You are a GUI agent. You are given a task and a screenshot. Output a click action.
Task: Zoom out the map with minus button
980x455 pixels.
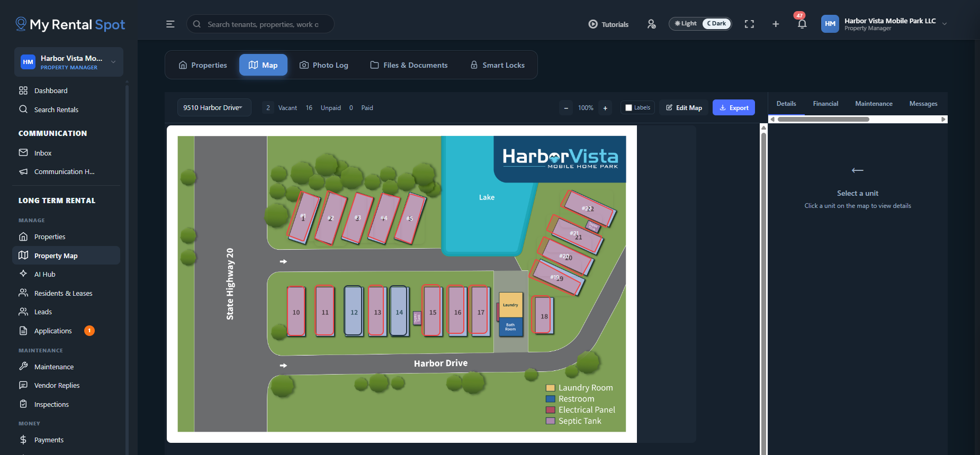(x=566, y=108)
